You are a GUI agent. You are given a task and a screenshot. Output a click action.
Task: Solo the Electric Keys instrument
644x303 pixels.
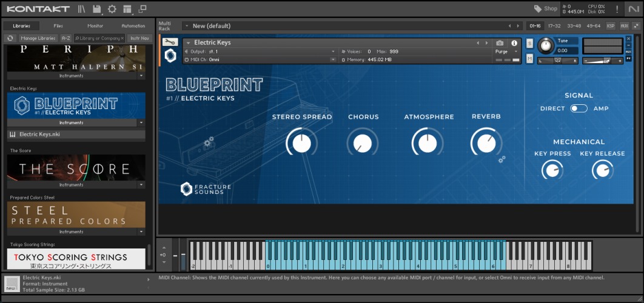(x=529, y=43)
